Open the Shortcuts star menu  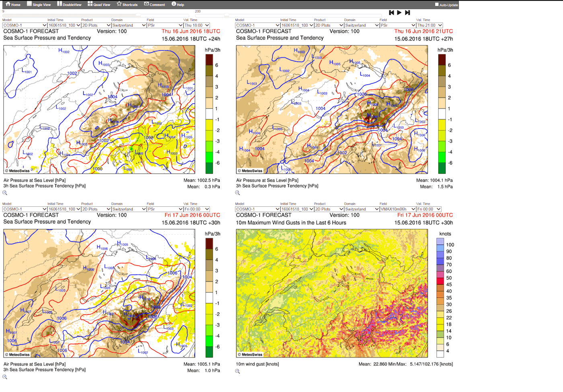tap(127, 4)
